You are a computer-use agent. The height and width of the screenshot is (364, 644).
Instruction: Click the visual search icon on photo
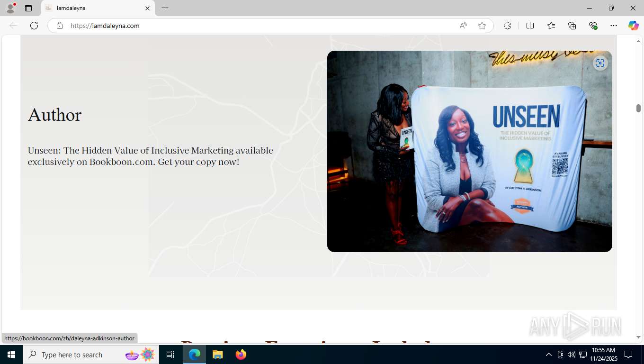click(600, 63)
